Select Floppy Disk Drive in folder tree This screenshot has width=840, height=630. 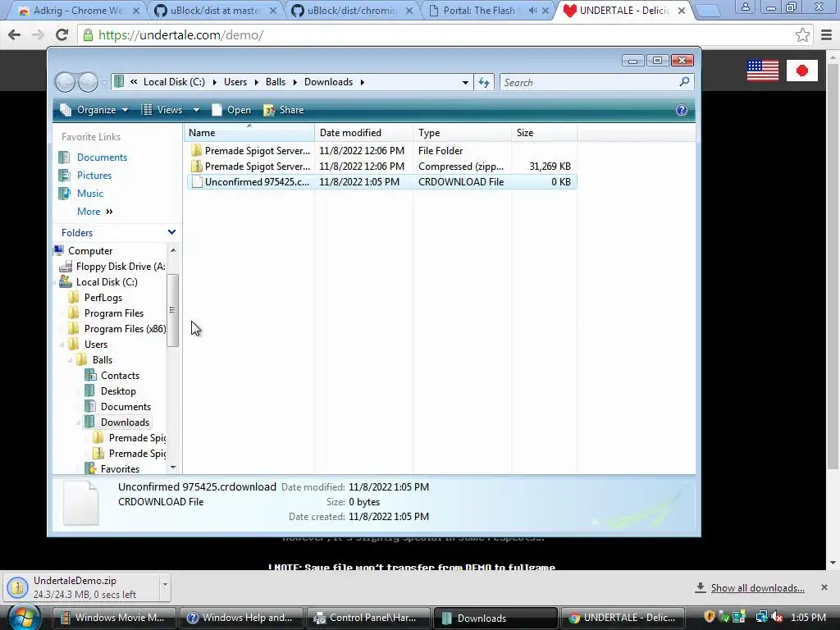coord(121,267)
